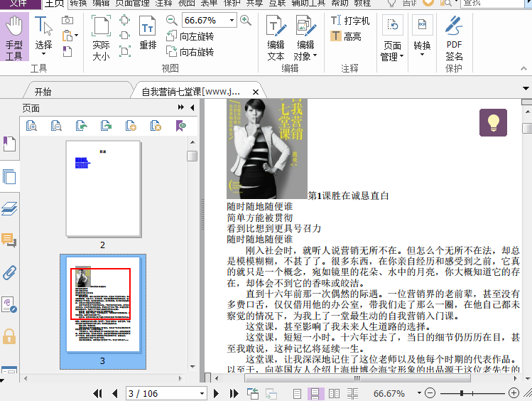Viewport: 532px width, 401px height.
Task: Toggle continuous page view mode
Action: tap(315, 394)
